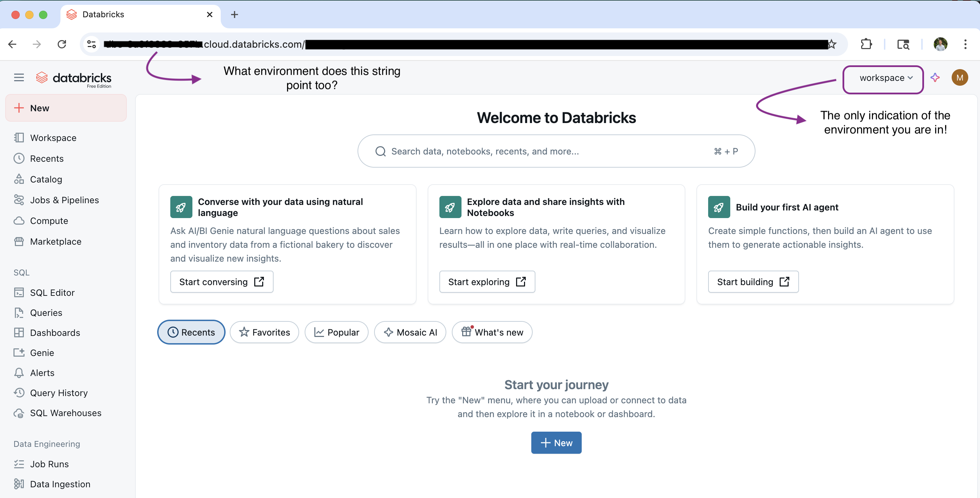The image size is (980, 498).
Task: Open the Chrome profile picture
Action: pos(940,44)
